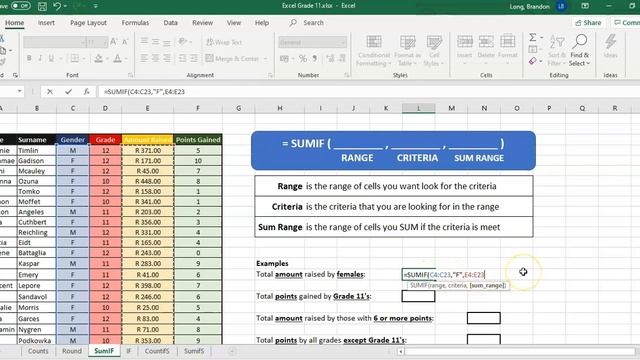The height and width of the screenshot is (360, 640).
Task: Open the Data ribbon tab
Action: click(170, 23)
